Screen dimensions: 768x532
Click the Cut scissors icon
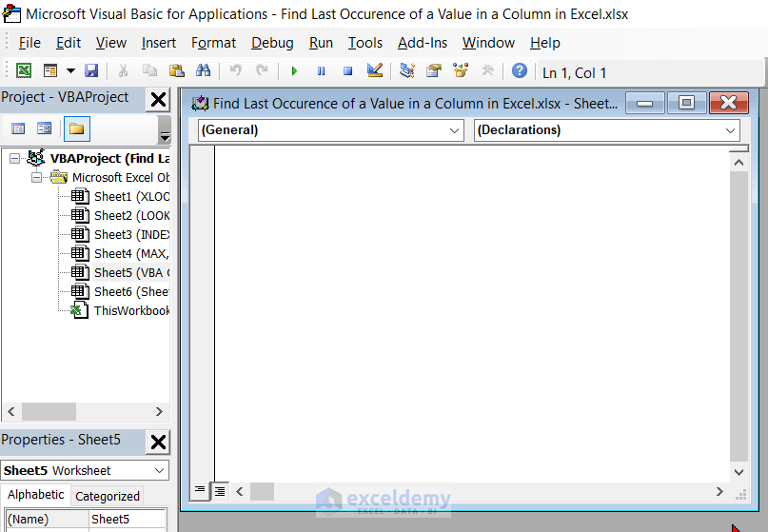(123, 71)
